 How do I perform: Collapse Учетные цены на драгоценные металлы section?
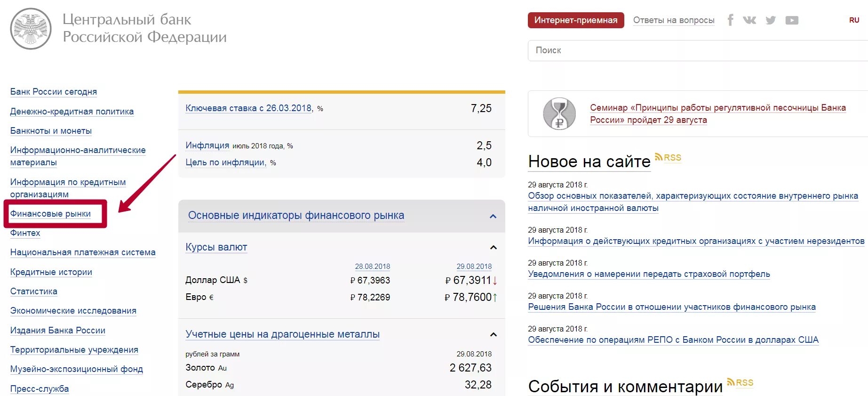493,334
